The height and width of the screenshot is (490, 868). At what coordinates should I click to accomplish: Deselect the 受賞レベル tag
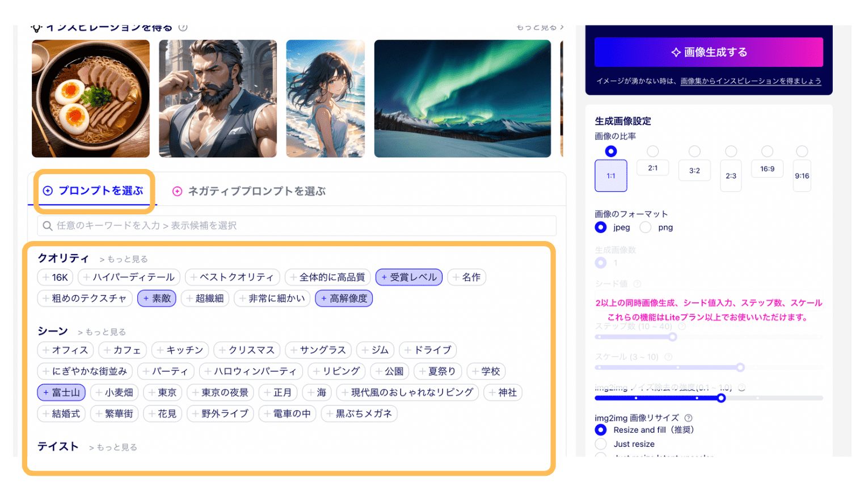(408, 277)
